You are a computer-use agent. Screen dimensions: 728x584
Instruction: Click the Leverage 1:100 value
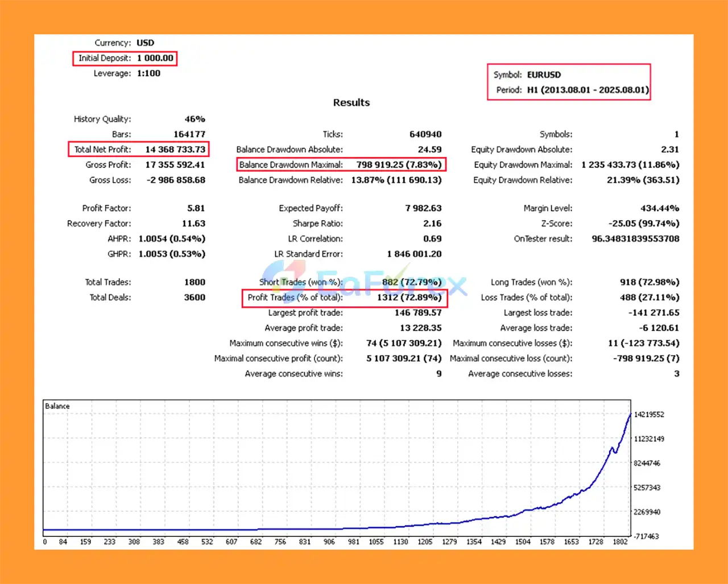(148, 73)
